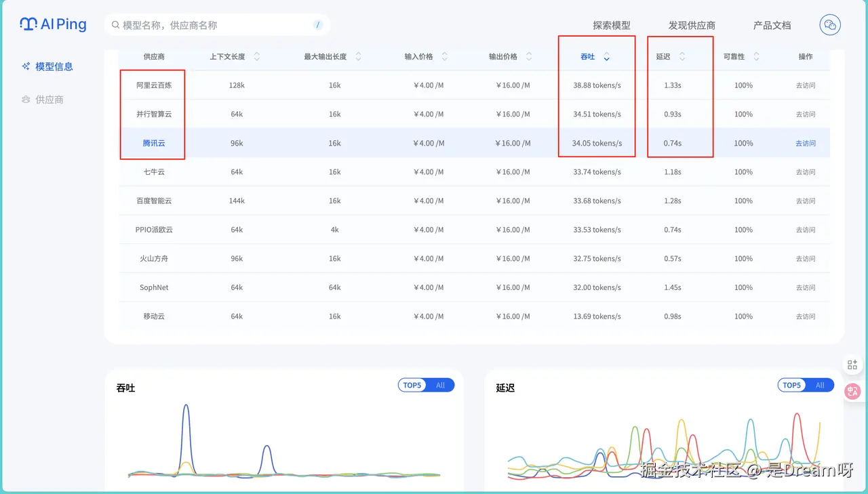Open 产品文档 in the top navigation
This screenshot has width=868, height=494.
click(772, 25)
